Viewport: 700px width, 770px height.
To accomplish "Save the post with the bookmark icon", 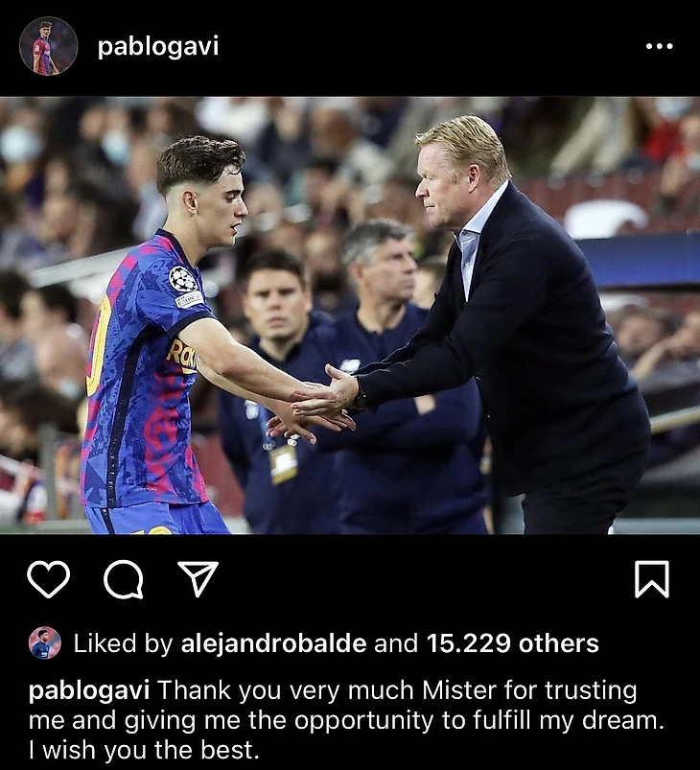I will (652, 579).
